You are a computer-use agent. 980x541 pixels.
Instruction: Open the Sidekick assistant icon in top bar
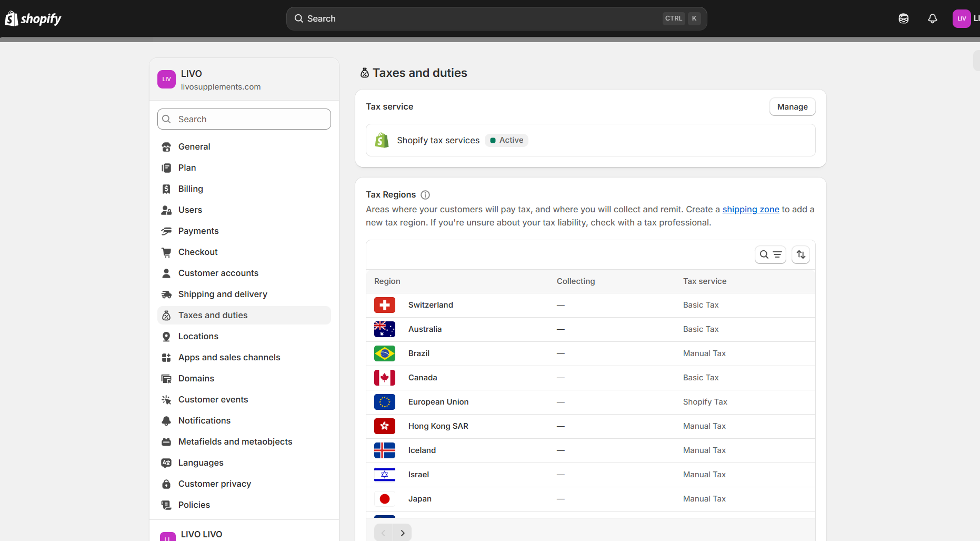(x=903, y=19)
